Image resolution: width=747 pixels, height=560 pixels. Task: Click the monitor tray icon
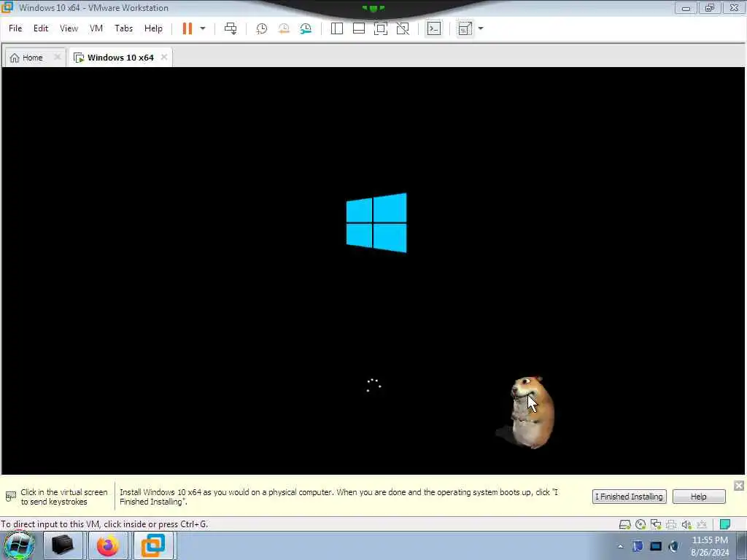656,547
